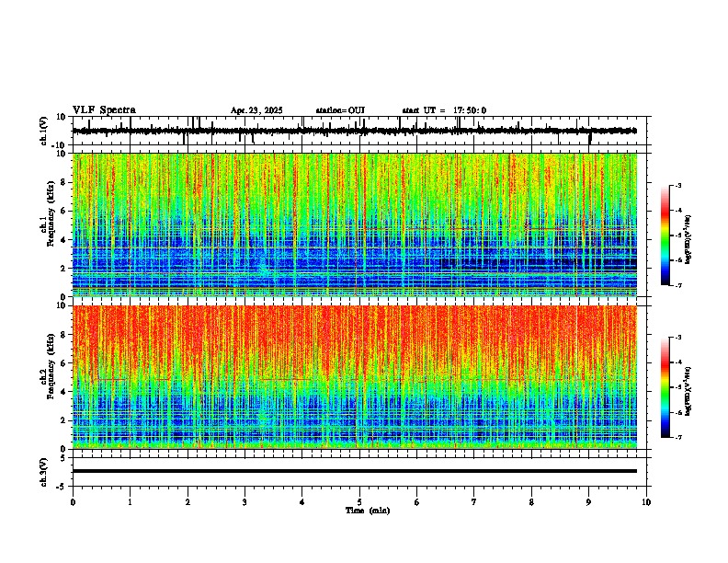
Task: Click time-axis tick label "9"
Action: [x=588, y=502]
